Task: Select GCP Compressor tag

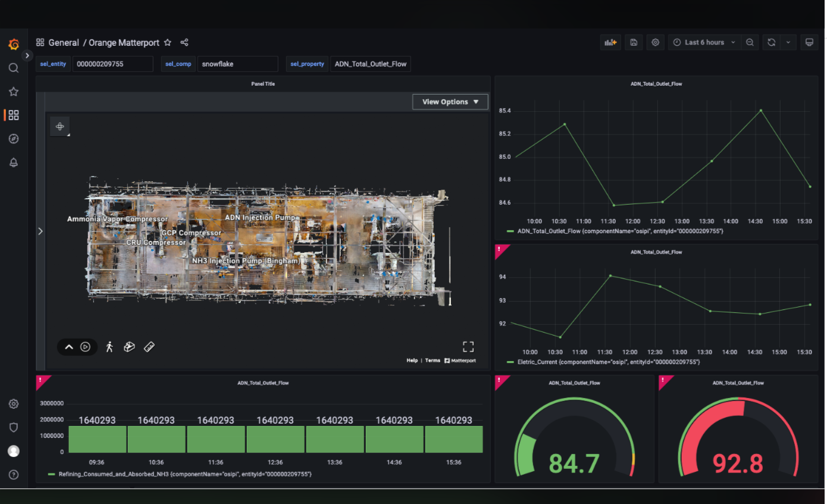Action: [191, 233]
